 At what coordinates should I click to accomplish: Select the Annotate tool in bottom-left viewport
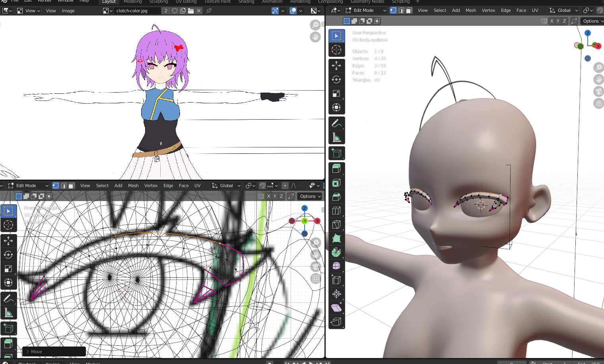pos(8,299)
